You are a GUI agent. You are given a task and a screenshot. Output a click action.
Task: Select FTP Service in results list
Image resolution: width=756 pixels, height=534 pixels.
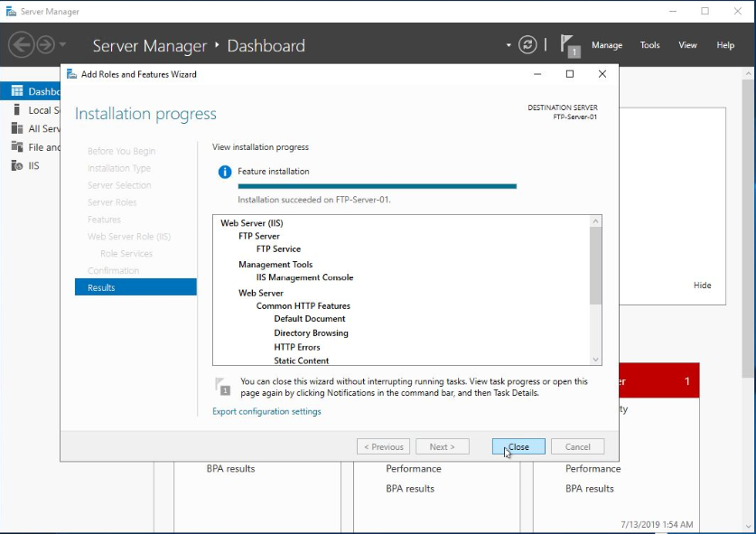point(278,248)
